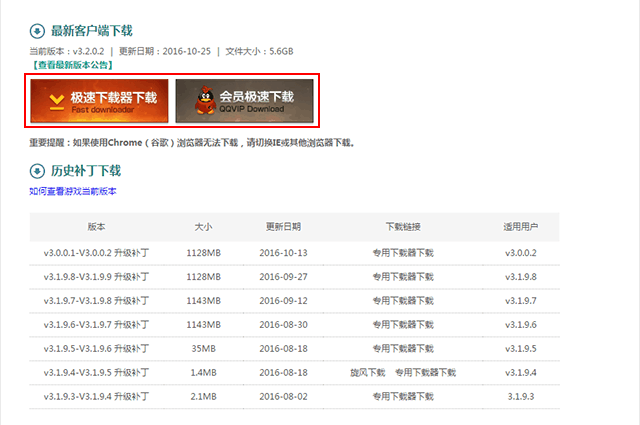Click 专用下载器下载 for the 2016-09-27 patch
Image resolution: width=640 pixels, height=425 pixels.
coord(403,277)
